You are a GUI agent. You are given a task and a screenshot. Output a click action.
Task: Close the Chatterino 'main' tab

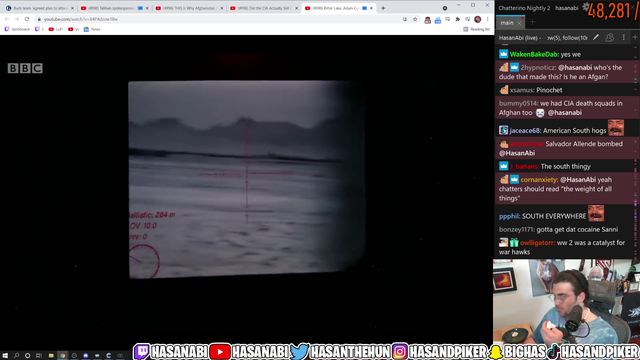click(519, 23)
